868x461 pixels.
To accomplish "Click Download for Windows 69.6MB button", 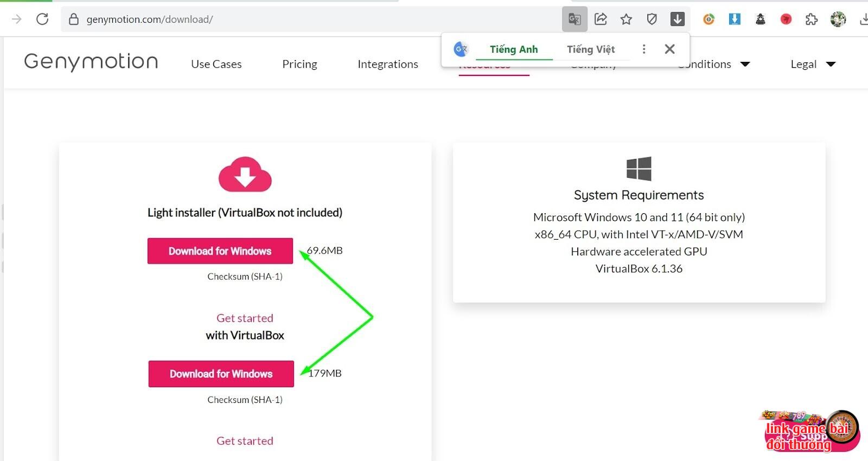I will click(220, 251).
